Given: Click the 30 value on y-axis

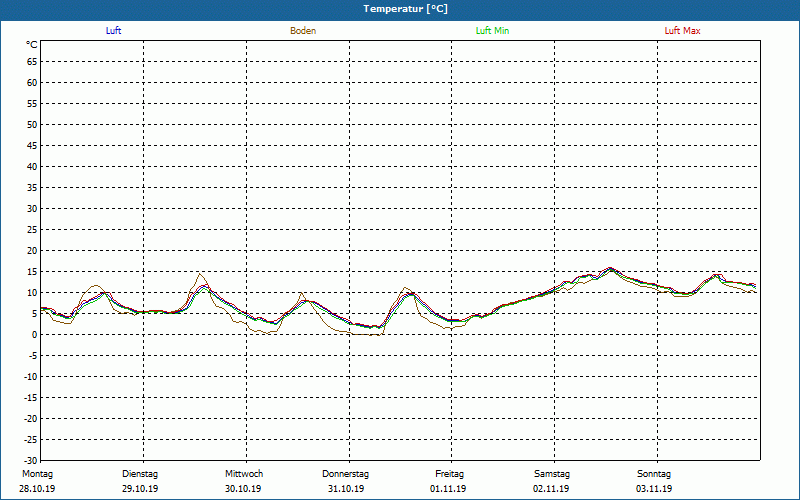Looking at the screenshot, I should click(32, 209).
